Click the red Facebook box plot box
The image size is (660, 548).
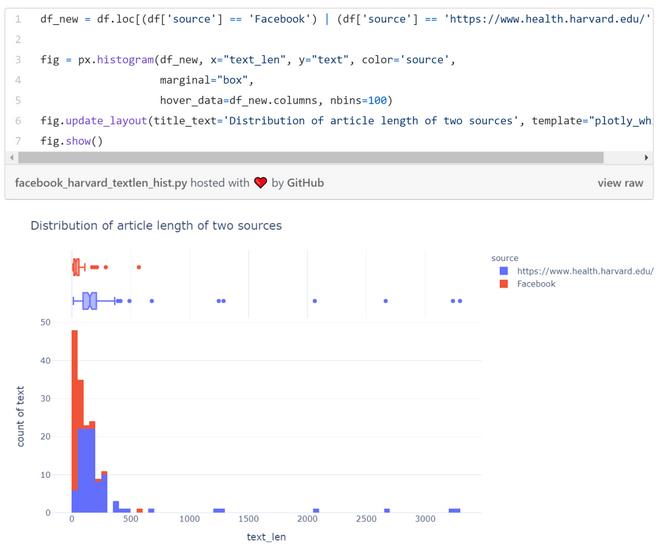75,267
